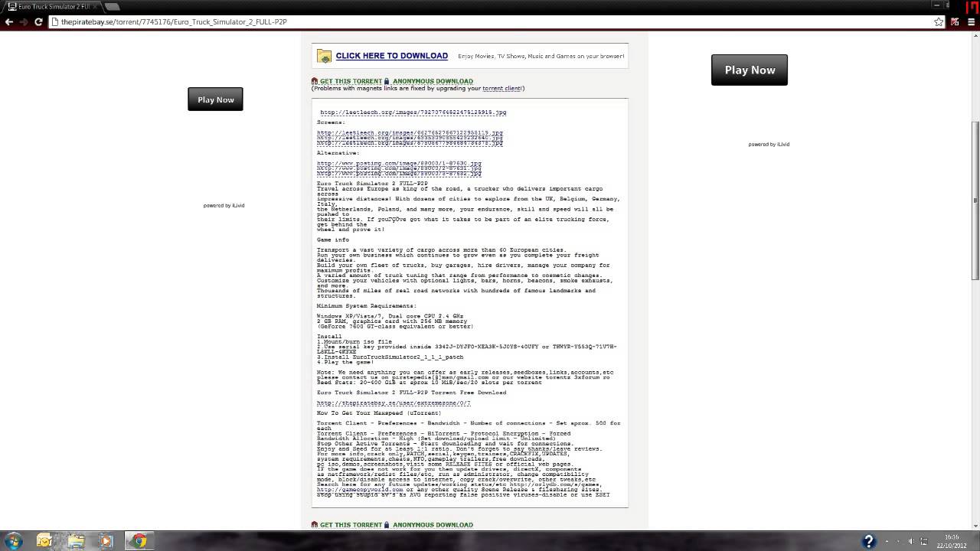The image size is (980, 551).
Task: Open the mail app icon on the taskbar
Action: 44,541
